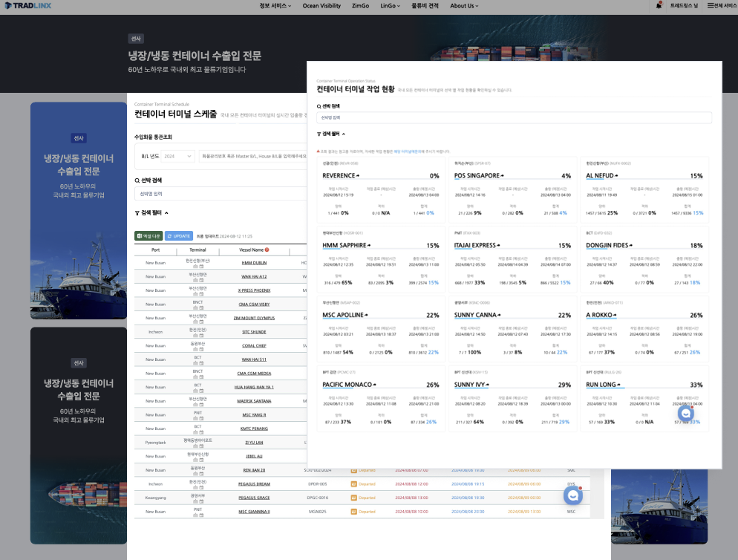Click the arrow icon next to ITAJAI EXPRESS
738x560 pixels.
498,245
